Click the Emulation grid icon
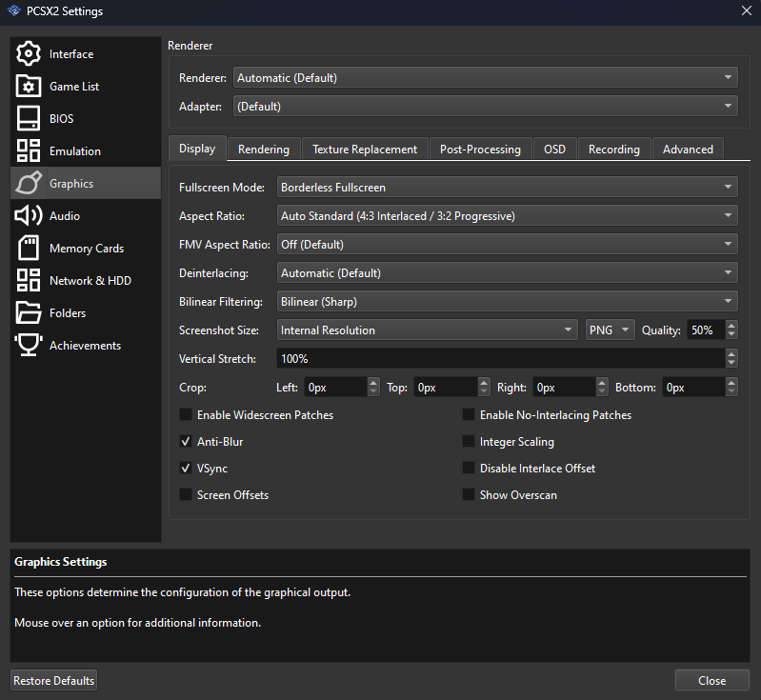This screenshot has width=761, height=700. click(x=29, y=151)
